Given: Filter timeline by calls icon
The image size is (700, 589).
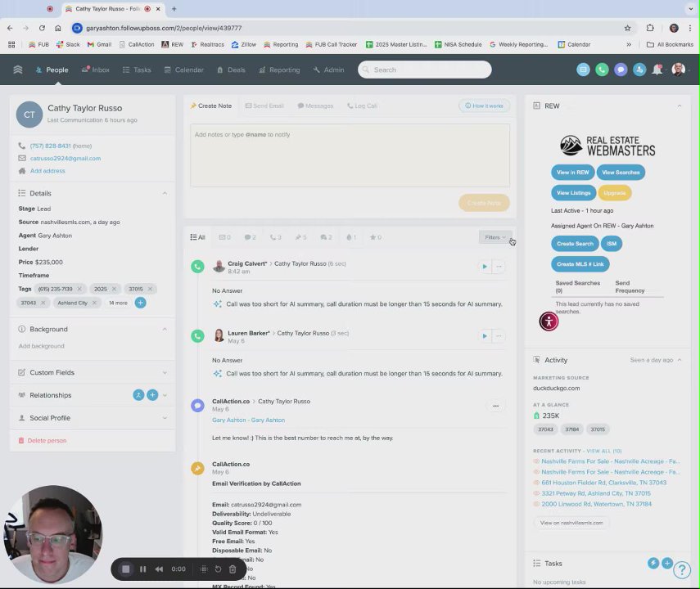Looking at the screenshot, I should click(275, 237).
